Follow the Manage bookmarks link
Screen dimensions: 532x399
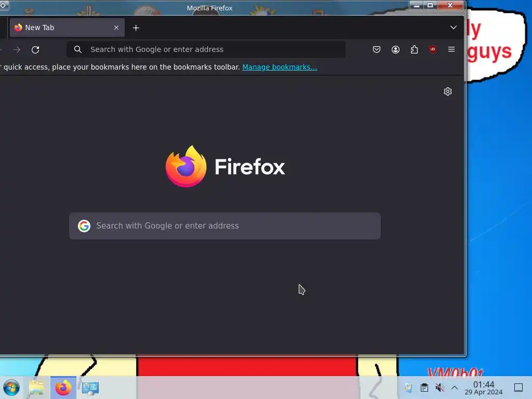[x=280, y=67]
